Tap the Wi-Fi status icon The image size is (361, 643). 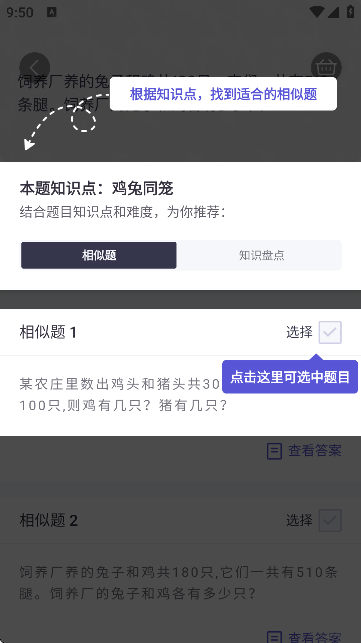[x=317, y=11]
